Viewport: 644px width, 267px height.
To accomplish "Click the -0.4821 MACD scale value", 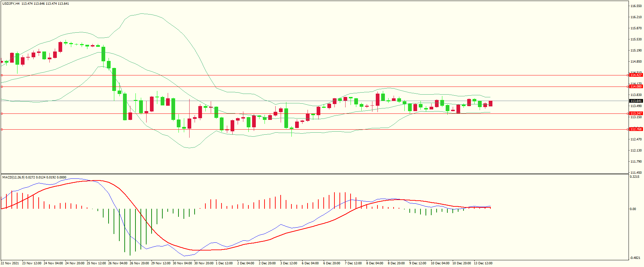I will (635, 258).
